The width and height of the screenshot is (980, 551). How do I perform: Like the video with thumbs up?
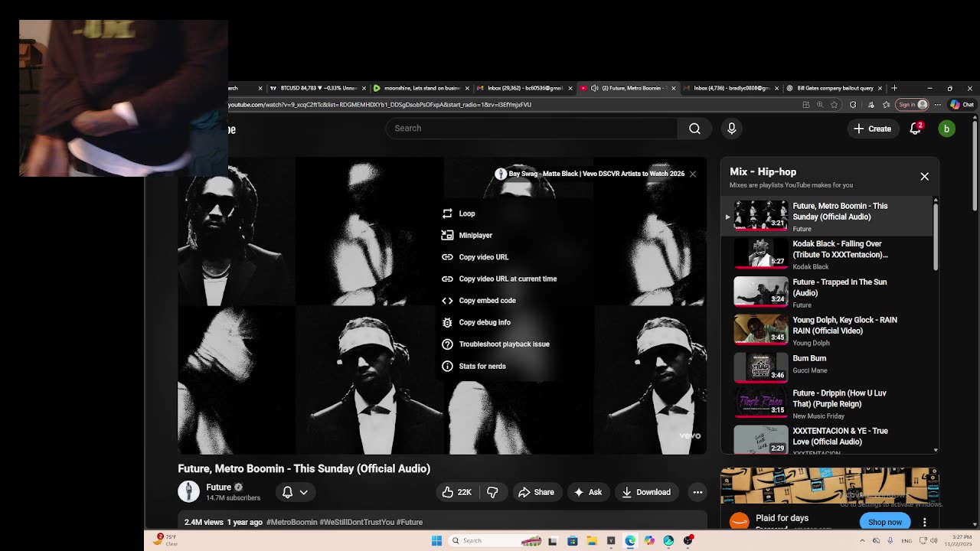point(456,492)
